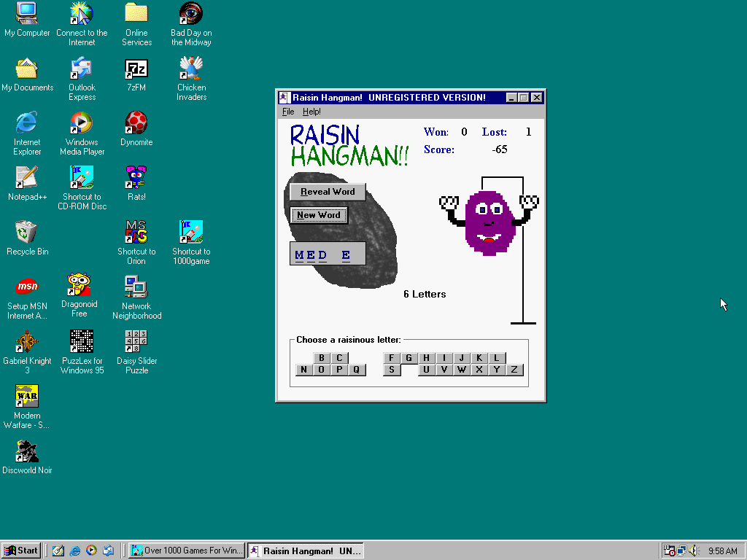Click the Start button on the taskbar
The width and height of the screenshot is (747, 560).
click(x=20, y=551)
